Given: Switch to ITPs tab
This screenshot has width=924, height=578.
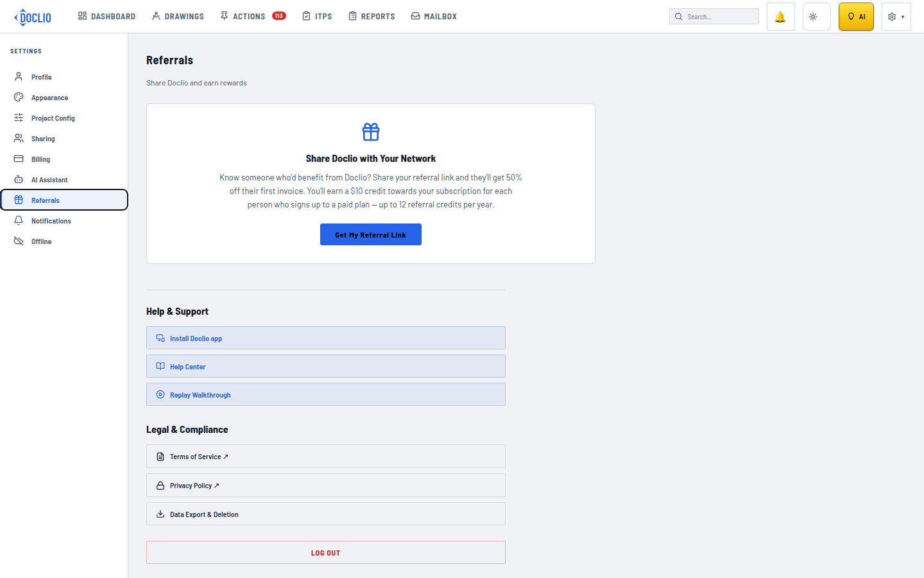Looking at the screenshot, I should [x=317, y=16].
